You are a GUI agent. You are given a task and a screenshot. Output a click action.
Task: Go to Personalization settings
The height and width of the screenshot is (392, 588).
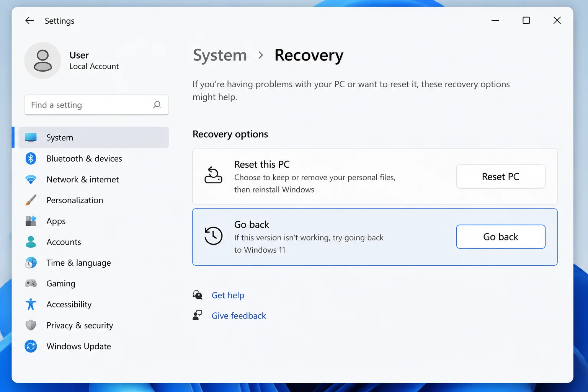pyautogui.click(x=93, y=200)
